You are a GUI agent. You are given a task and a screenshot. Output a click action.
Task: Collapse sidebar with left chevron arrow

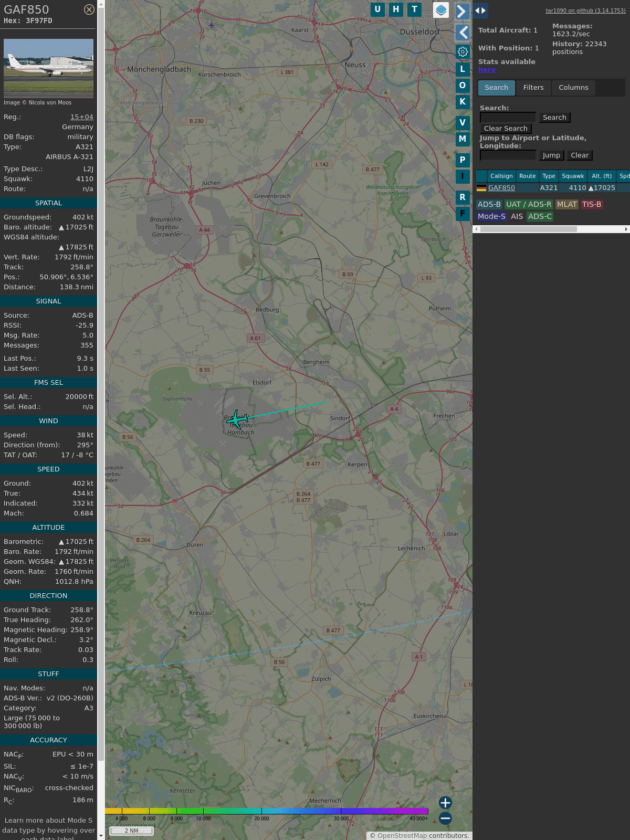[x=462, y=33]
